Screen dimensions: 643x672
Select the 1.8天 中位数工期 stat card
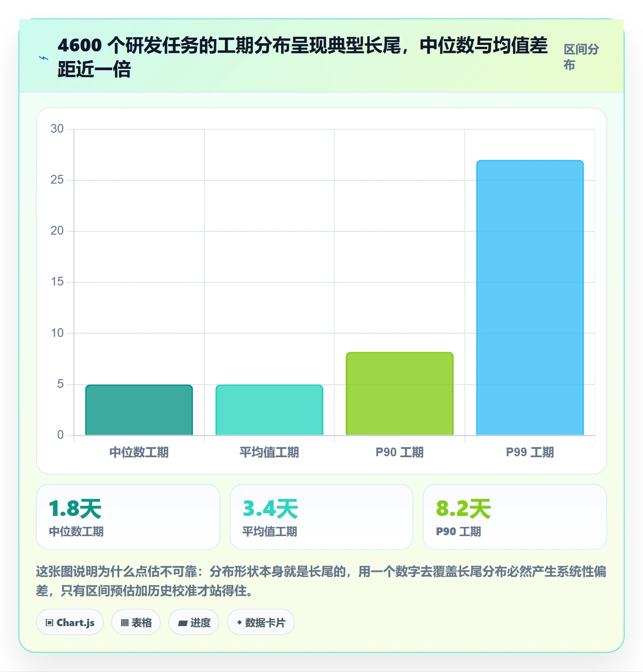[128, 517]
